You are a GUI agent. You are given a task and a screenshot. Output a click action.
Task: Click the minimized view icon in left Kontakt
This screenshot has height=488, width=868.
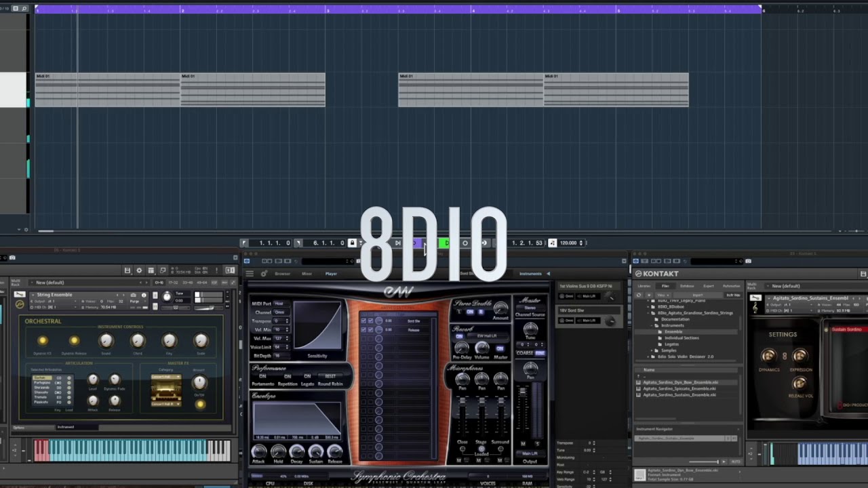tap(163, 270)
